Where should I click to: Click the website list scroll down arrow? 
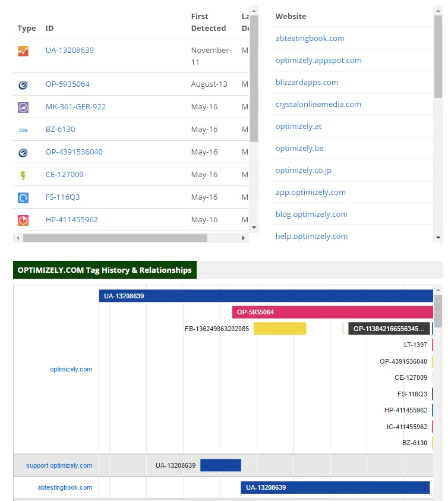click(x=438, y=238)
